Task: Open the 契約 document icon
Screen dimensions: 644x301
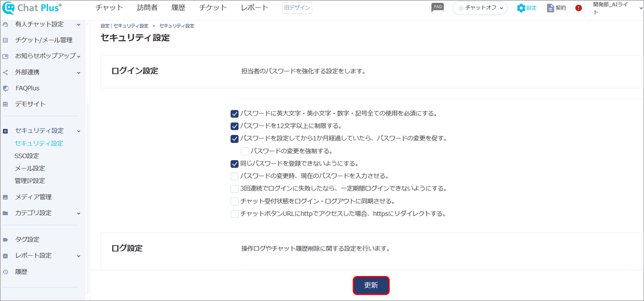Action: 550,8
